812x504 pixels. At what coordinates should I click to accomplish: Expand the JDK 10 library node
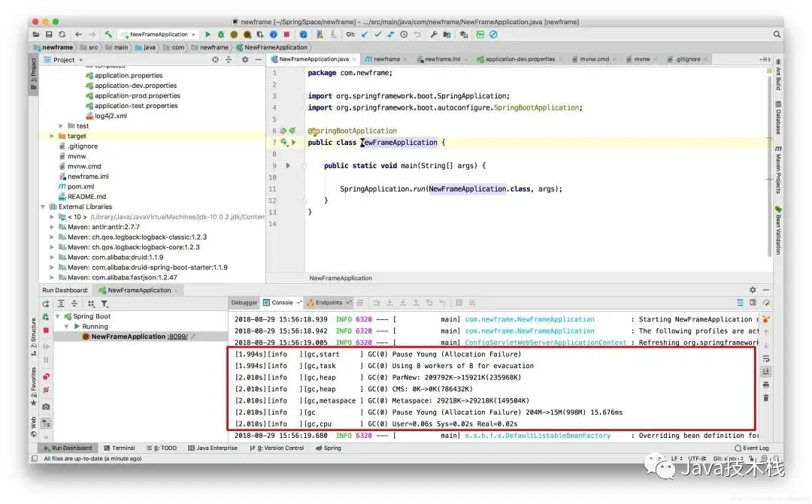pos(52,217)
